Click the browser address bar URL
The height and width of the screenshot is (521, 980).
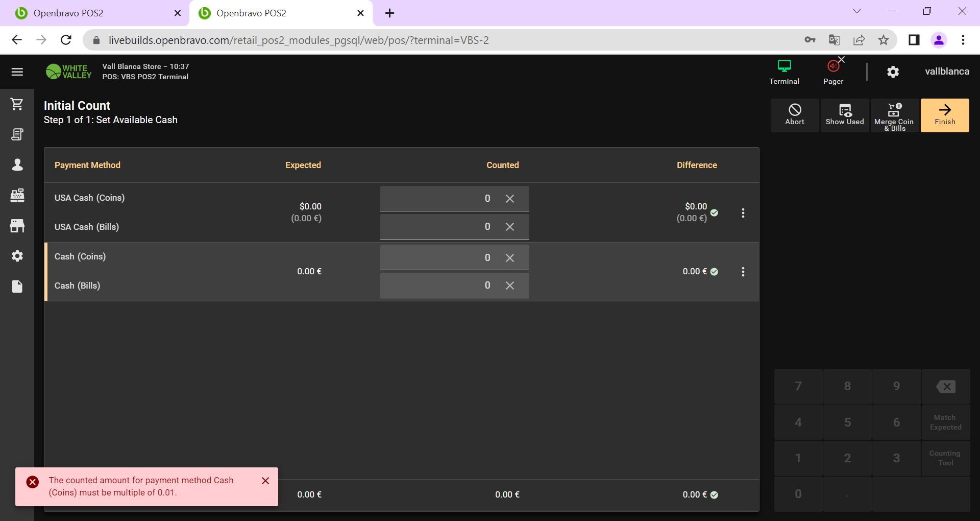pyautogui.click(x=299, y=40)
